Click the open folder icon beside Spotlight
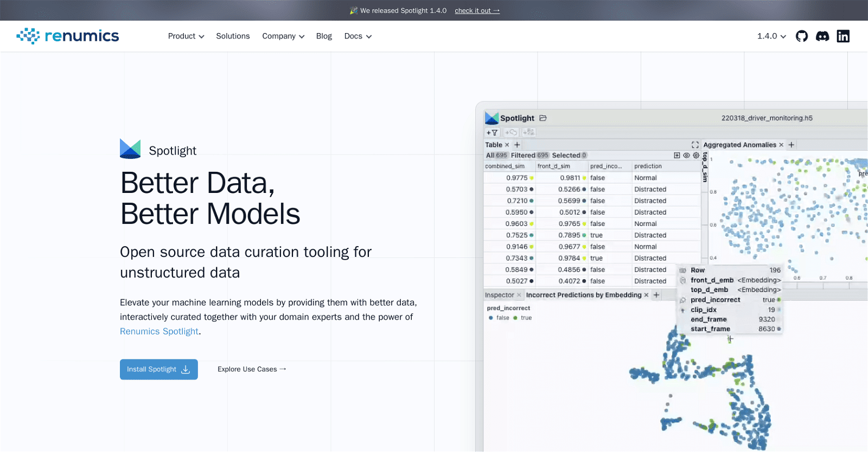 pos(543,118)
